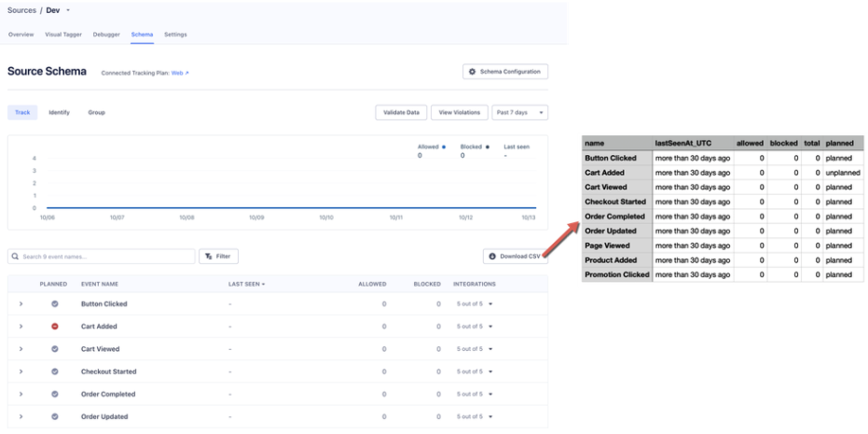Screen dimensions: 868x434
Task: Open integrations dropdown for Cart Viewed
Action: point(473,349)
